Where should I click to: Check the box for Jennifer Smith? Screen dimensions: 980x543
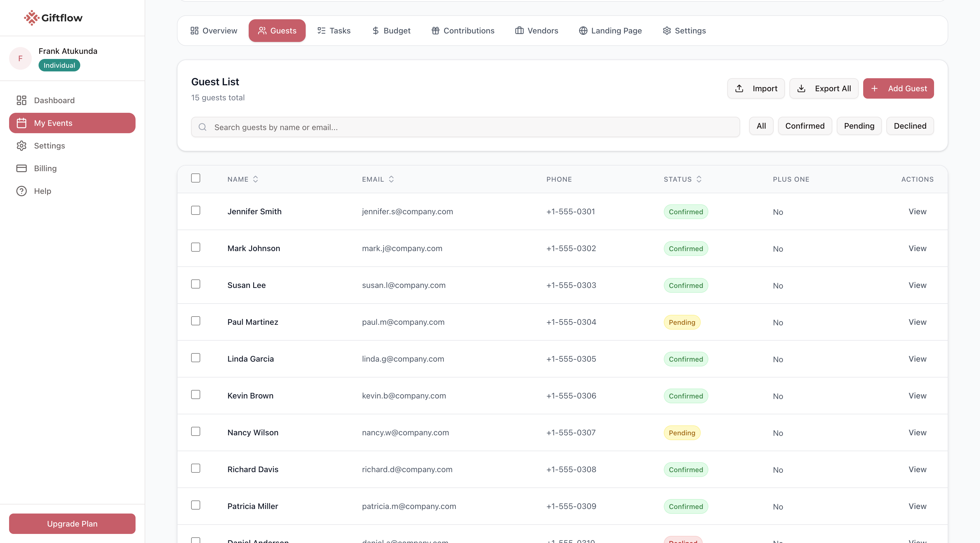point(196,210)
